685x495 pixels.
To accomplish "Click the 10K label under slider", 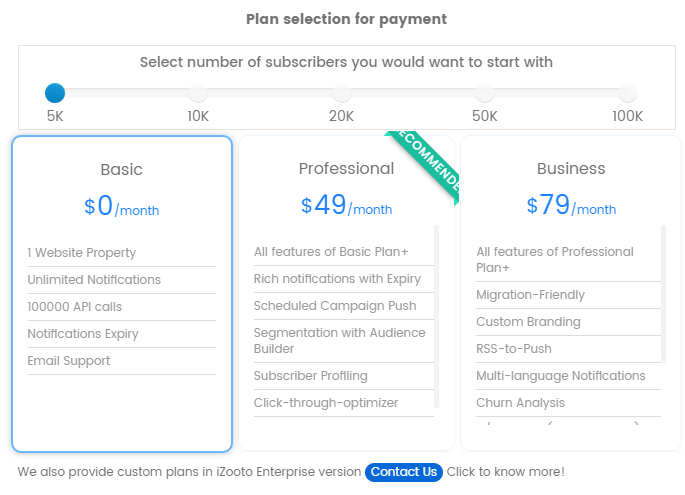I will pos(198,116).
